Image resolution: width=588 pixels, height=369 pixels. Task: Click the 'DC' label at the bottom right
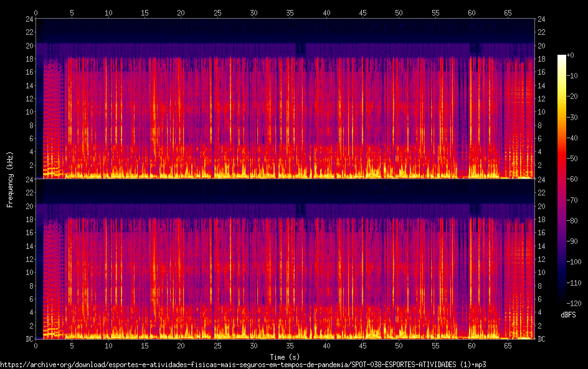(541, 339)
